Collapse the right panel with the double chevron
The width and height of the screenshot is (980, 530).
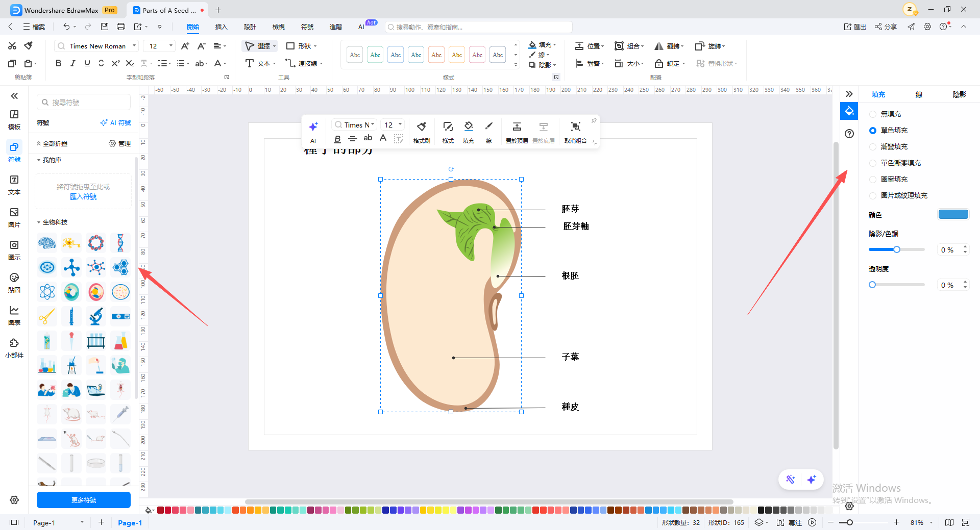849,94
